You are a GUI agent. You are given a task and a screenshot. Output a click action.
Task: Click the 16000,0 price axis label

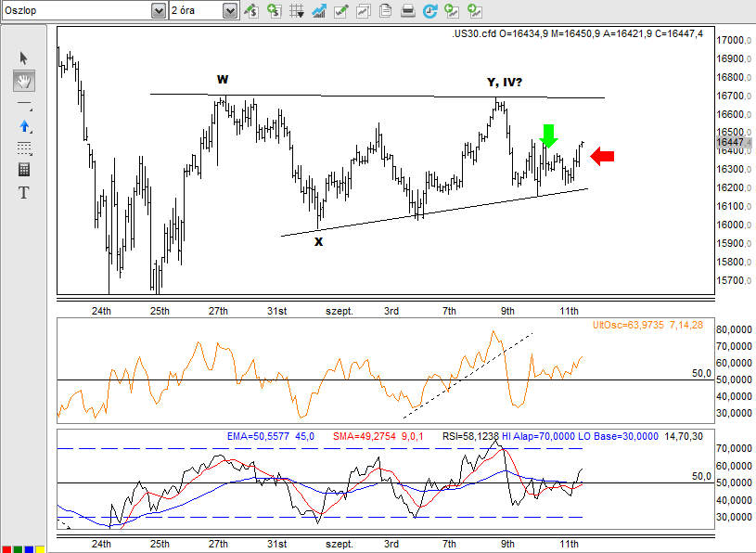(734, 225)
